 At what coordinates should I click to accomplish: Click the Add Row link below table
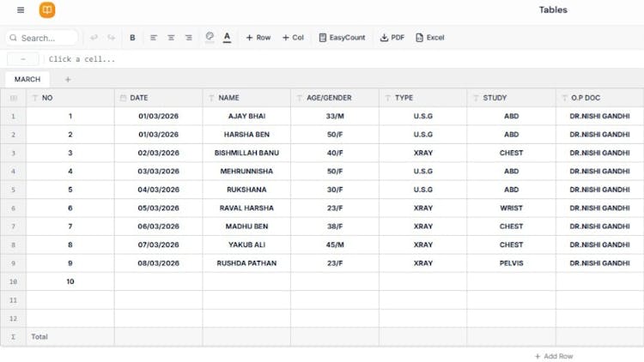pos(554,356)
